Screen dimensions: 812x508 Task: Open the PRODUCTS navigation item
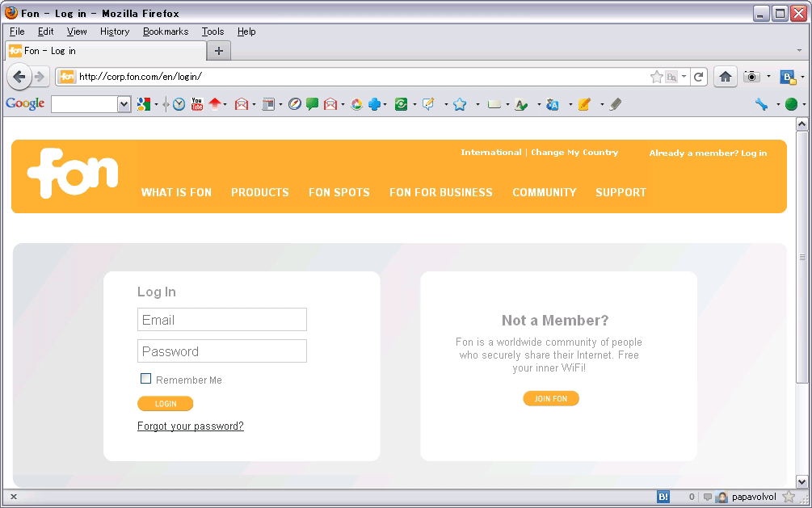pos(260,192)
